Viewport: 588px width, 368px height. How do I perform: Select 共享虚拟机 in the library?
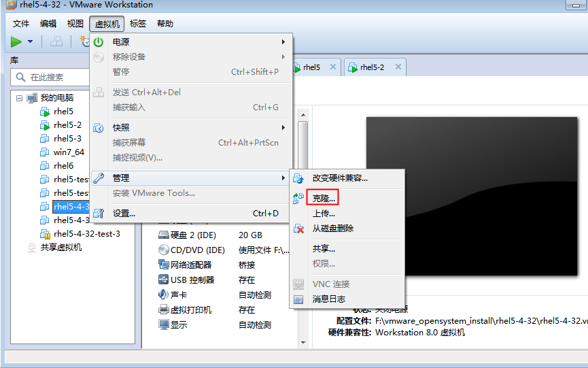tap(61, 248)
